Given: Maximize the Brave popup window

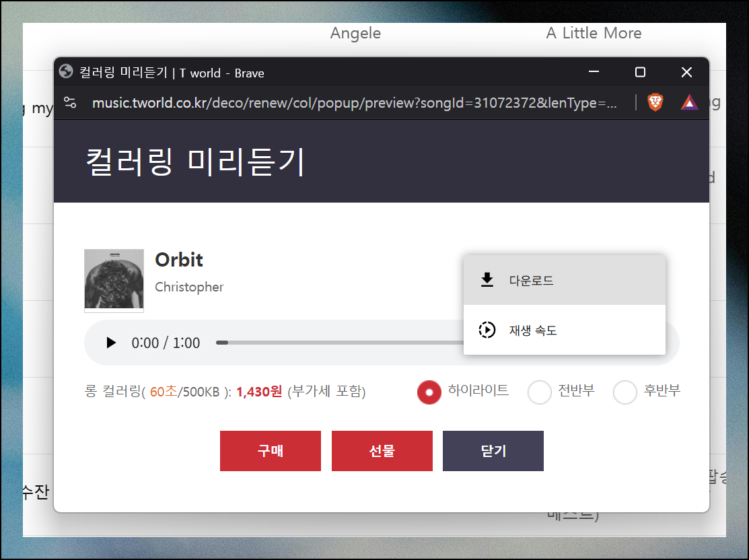Looking at the screenshot, I should pyautogui.click(x=640, y=71).
